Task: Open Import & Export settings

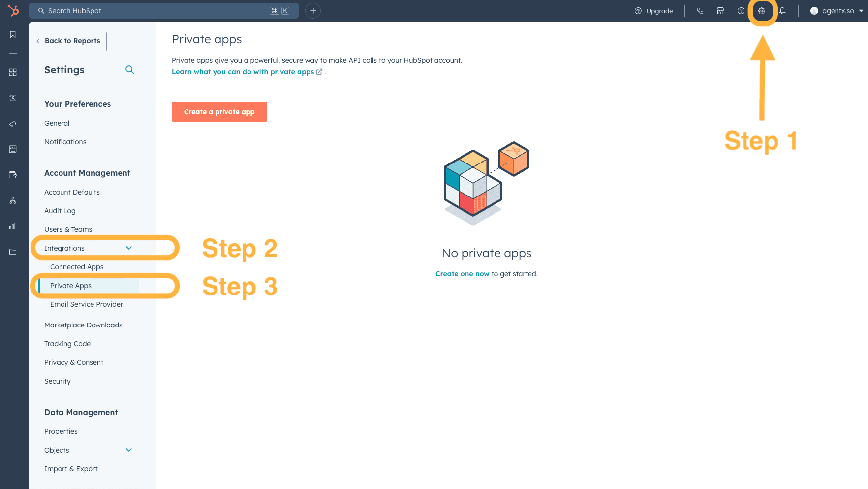Action: pos(71,469)
